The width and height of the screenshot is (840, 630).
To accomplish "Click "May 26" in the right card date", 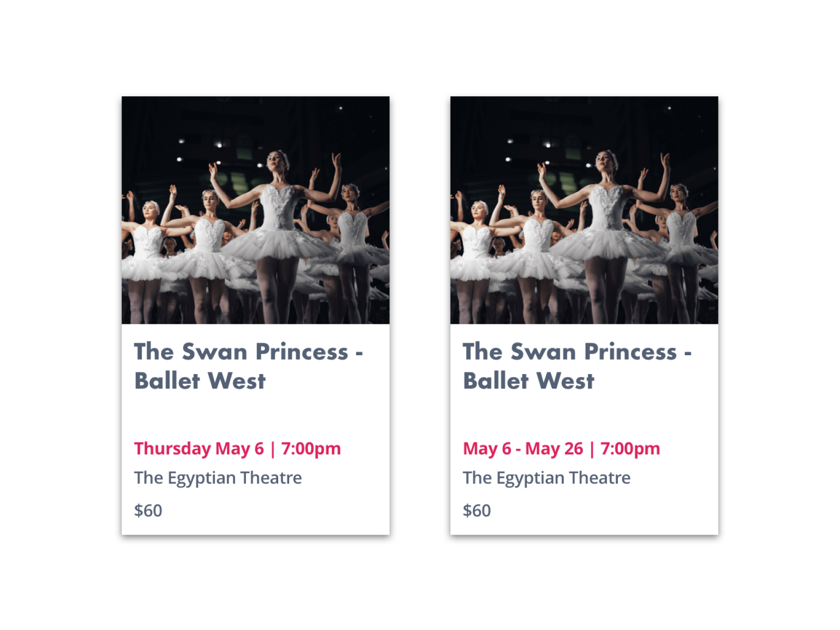I will click(554, 448).
